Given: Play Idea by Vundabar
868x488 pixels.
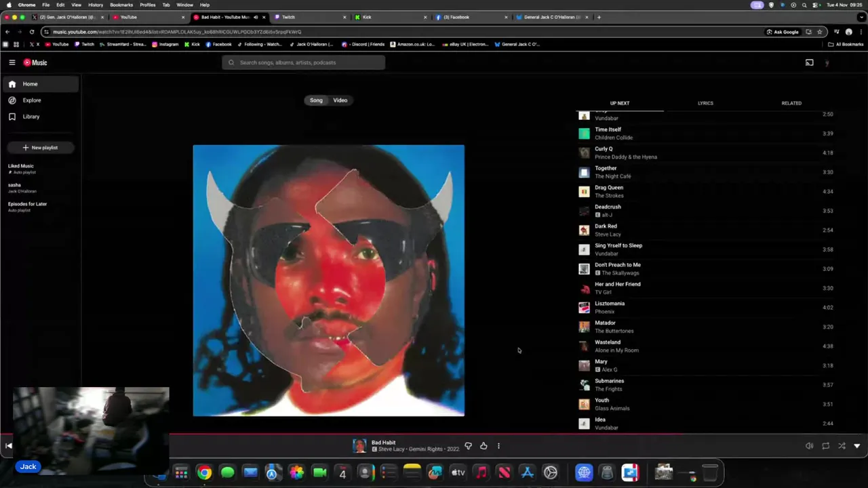Looking at the screenshot, I should [705, 424].
